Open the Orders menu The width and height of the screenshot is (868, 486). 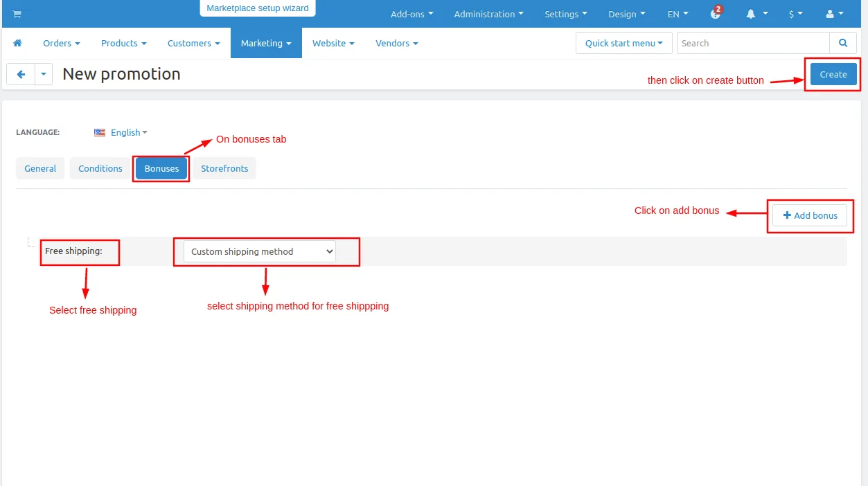[x=62, y=43]
